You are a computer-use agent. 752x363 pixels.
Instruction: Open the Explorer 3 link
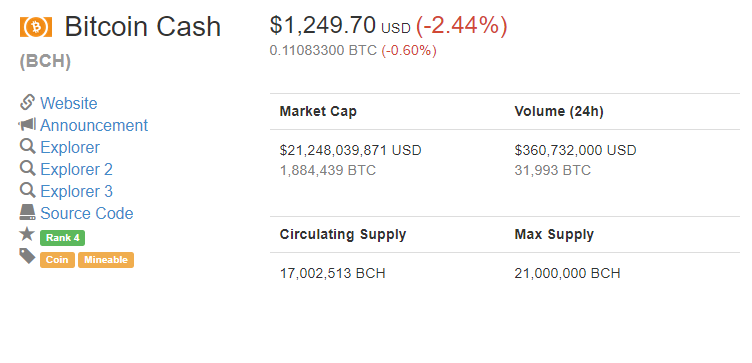coord(76,191)
